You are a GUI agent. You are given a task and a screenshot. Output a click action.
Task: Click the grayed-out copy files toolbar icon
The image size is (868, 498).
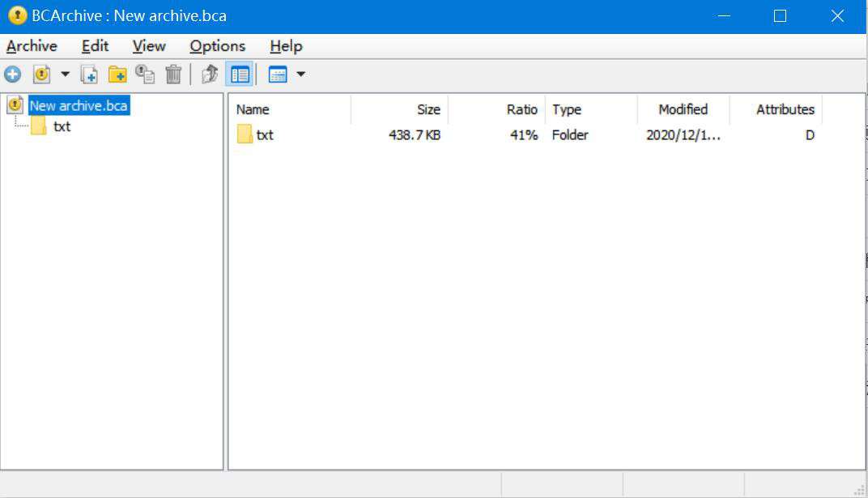(x=145, y=74)
